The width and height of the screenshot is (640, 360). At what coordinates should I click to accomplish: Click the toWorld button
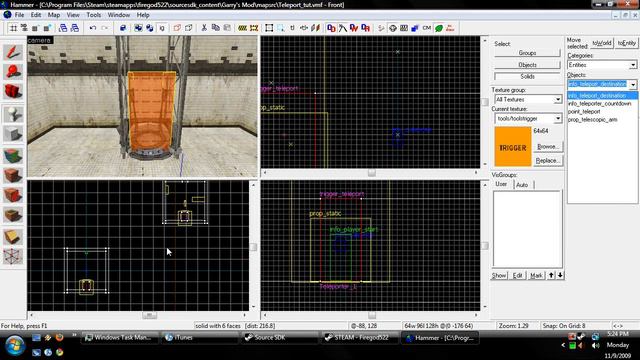(602, 43)
